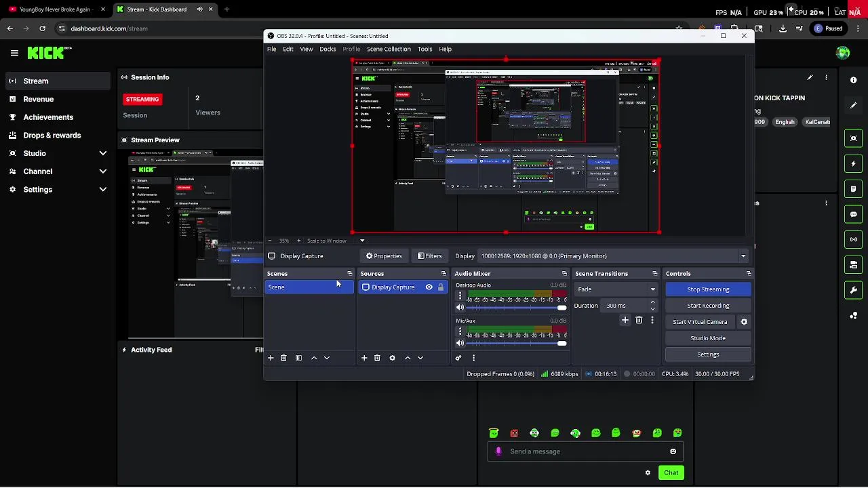Toggle Display Capture visibility eye

pos(429,287)
